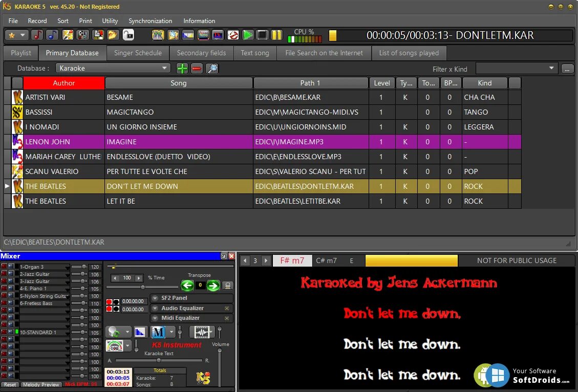Click the % Time tempo slider
The height and width of the screenshot is (392, 578).
point(142,287)
